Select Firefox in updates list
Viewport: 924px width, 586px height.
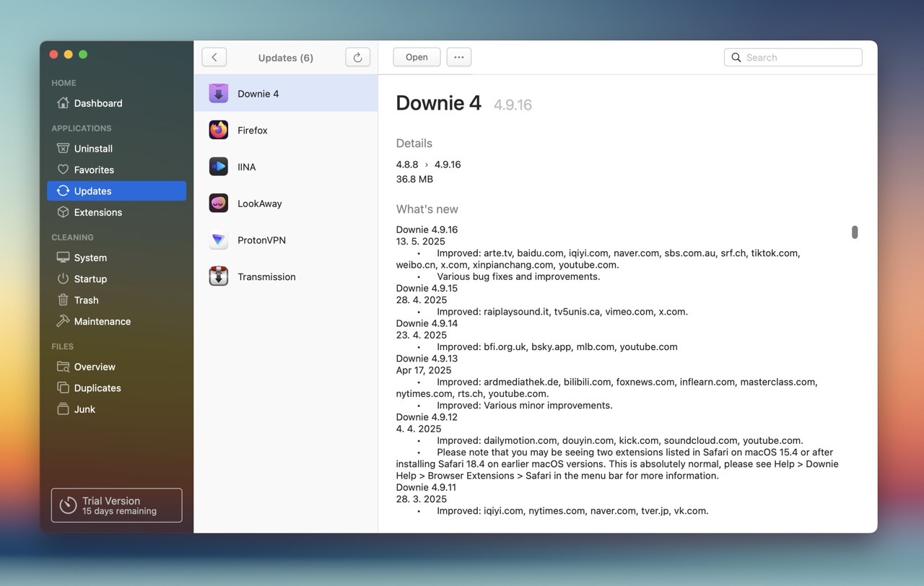click(286, 130)
